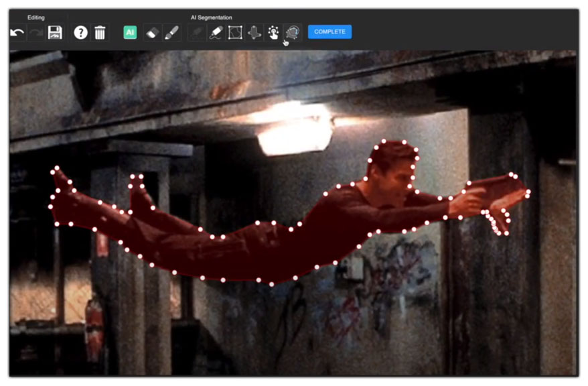Click the lowest vertex beneath the torso
Viewport: 588px width, 386px height.
[271, 284]
